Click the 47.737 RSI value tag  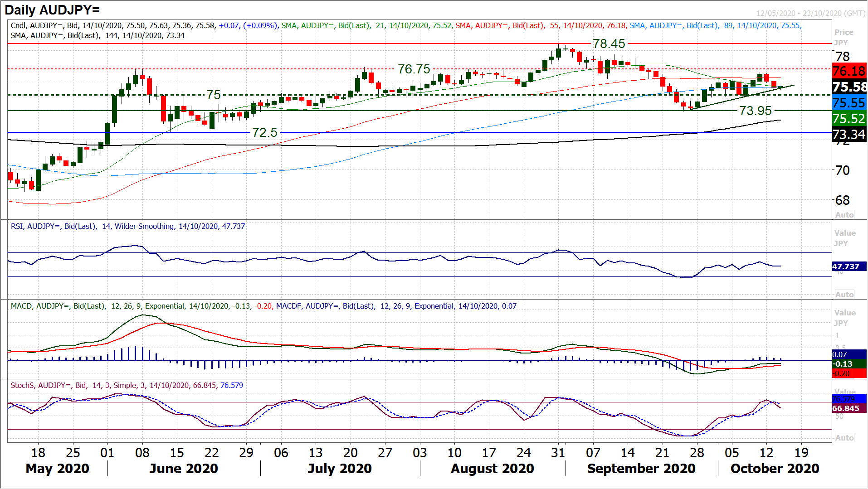(x=849, y=266)
